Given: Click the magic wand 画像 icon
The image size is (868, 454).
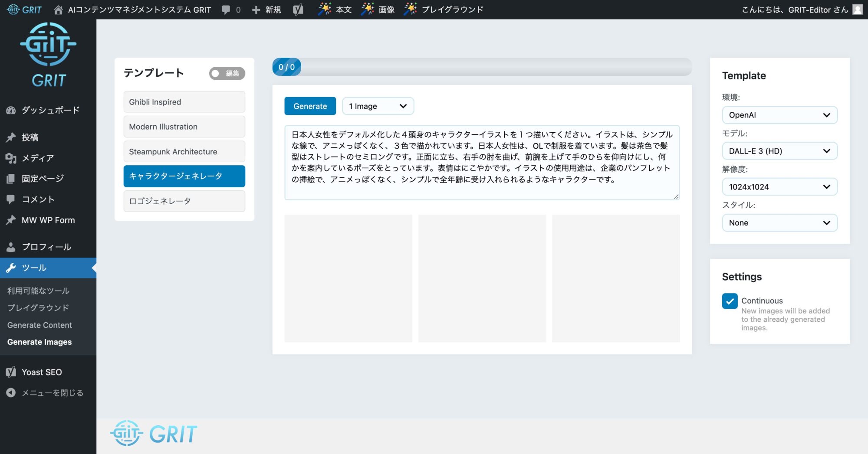Looking at the screenshot, I should point(367,9).
